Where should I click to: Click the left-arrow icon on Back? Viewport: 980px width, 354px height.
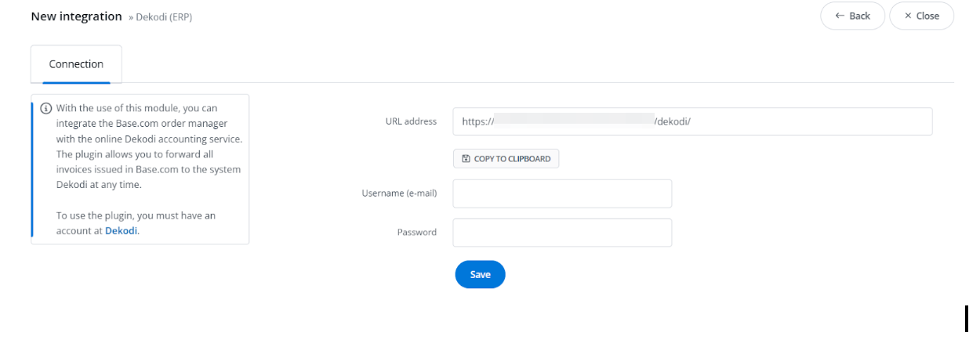pyautogui.click(x=840, y=16)
